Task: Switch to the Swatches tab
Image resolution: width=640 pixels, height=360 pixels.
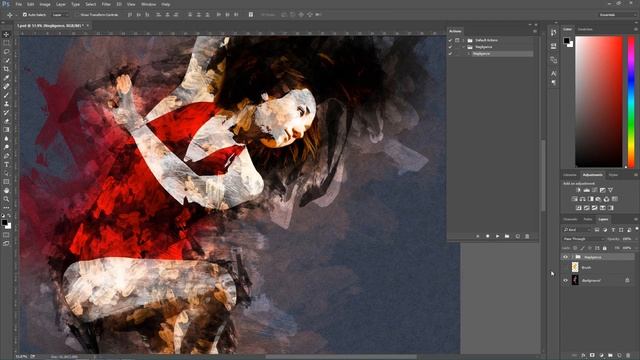Action: click(x=584, y=29)
